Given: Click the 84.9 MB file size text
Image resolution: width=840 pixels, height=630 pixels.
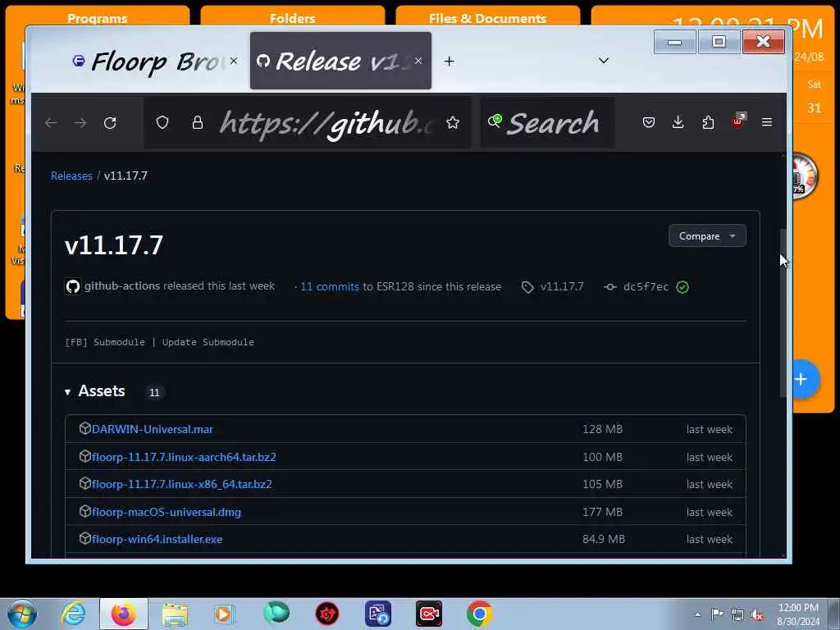Looking at the screenshot, I should click(x=604, y=539).
